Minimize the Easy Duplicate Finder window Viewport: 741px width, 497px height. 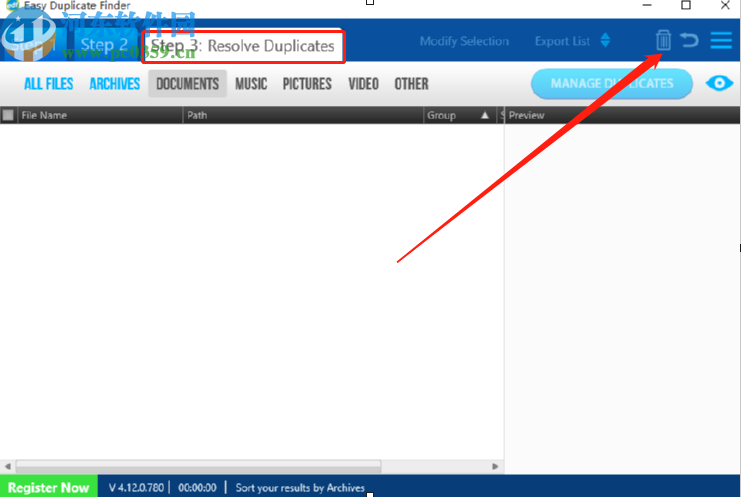tap(647, 5)
